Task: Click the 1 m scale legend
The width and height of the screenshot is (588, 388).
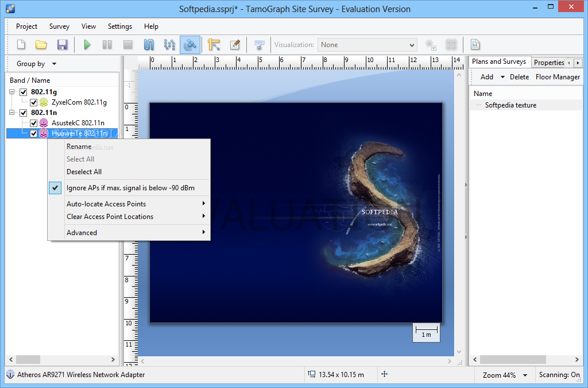Action: pos(427,332)
